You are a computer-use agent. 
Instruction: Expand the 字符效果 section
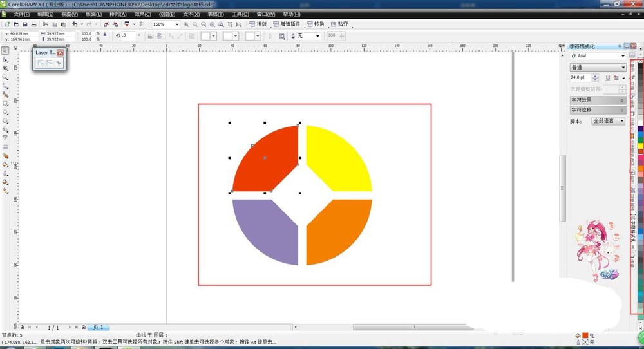(597, 100)
